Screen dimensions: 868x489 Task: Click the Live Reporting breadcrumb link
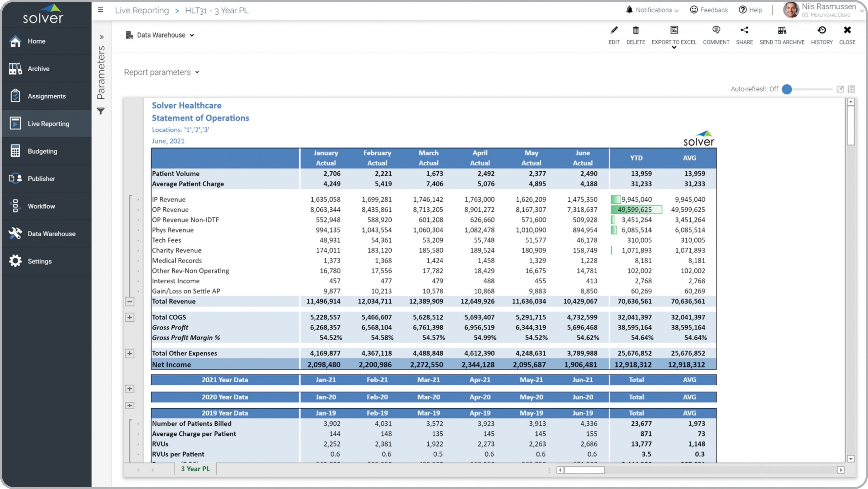click(x=142, y=11)
